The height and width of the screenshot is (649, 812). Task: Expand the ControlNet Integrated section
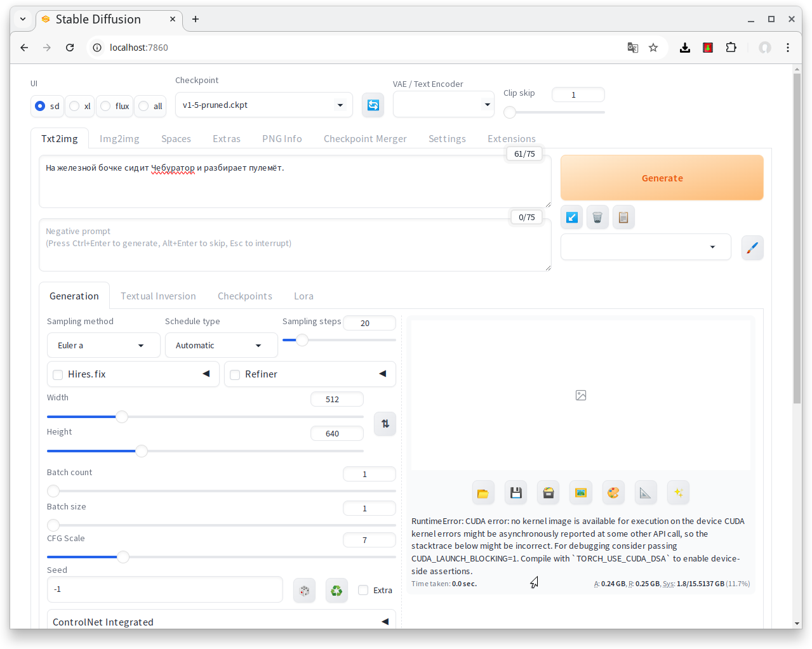point(222,622)
